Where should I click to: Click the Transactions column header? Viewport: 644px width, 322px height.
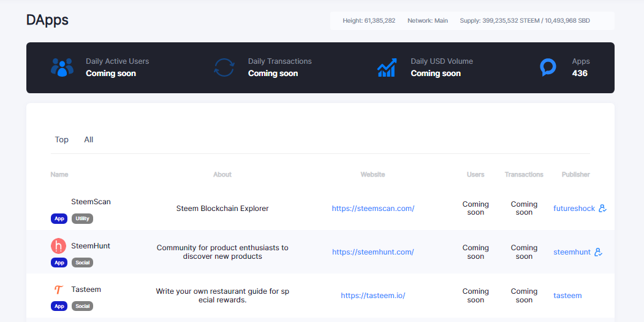(x=524, y=174)
